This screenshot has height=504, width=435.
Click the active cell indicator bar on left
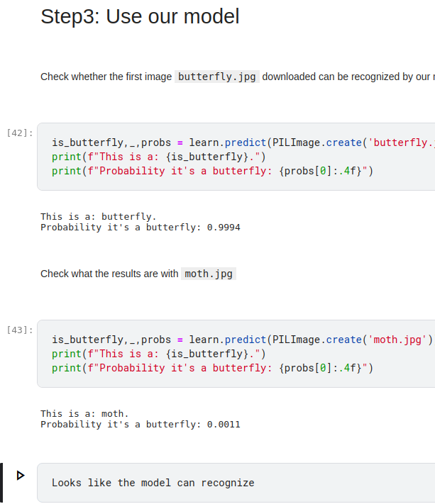point(2,483)
